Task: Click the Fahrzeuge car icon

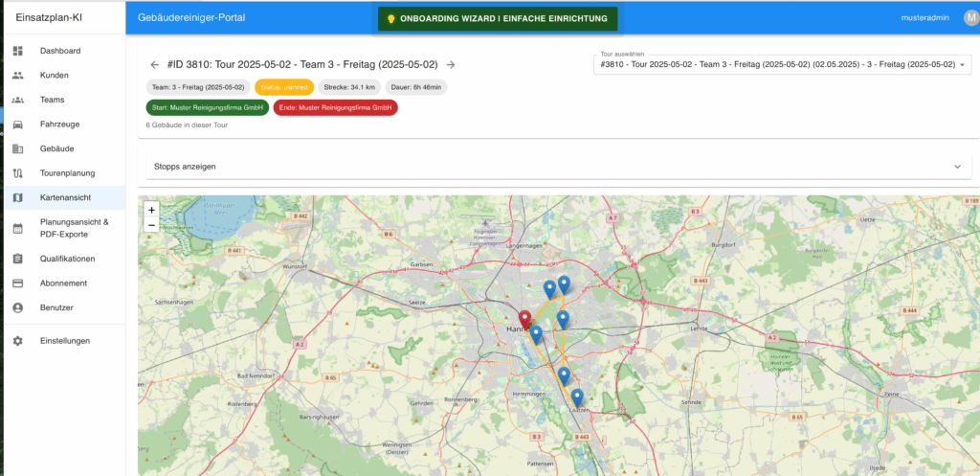Action: (x=17, y=125)
